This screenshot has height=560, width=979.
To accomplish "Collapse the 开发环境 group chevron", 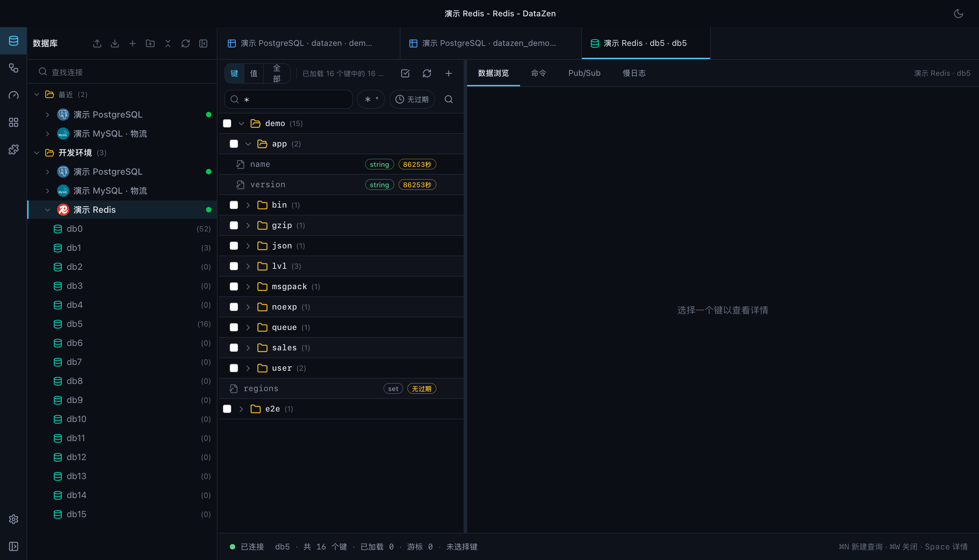I will (x=37, y=153).
